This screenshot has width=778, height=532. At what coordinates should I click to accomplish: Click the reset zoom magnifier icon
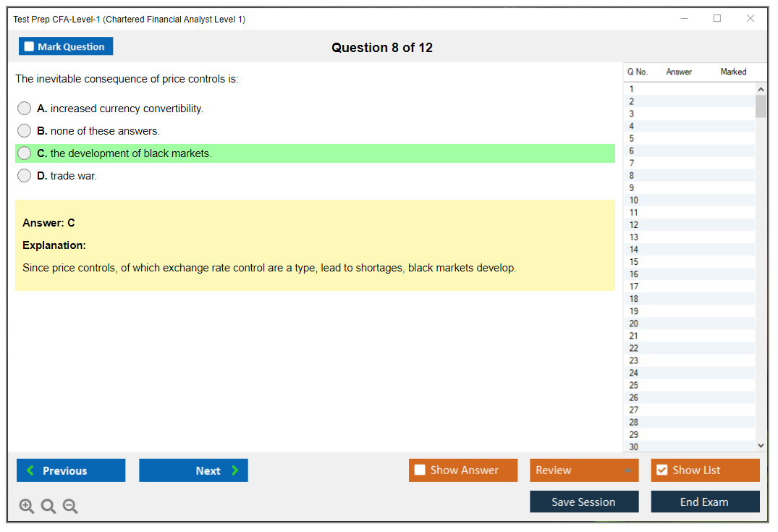point(48,507)
